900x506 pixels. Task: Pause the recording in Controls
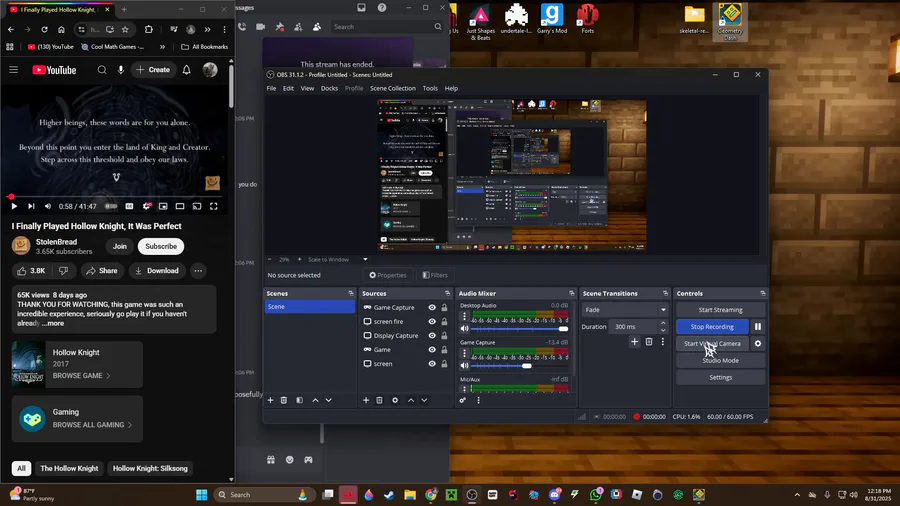pos(758,326)
